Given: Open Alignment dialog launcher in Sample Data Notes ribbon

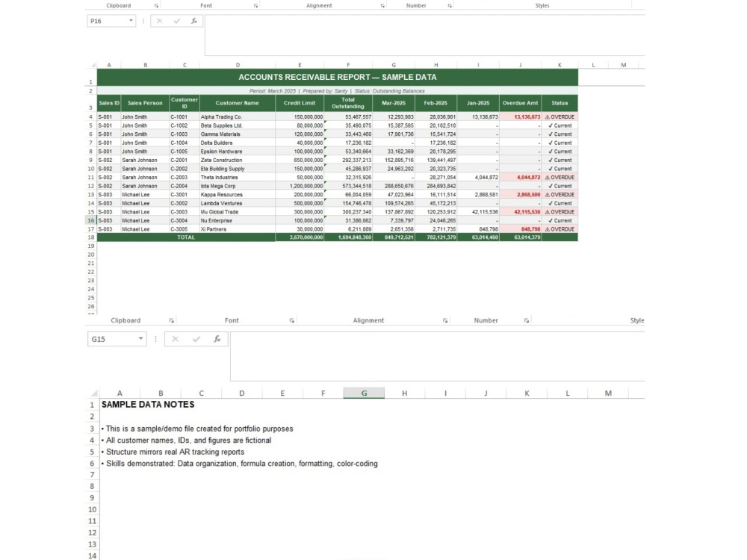Looking at the screenshot, I should tap(445, 320).
